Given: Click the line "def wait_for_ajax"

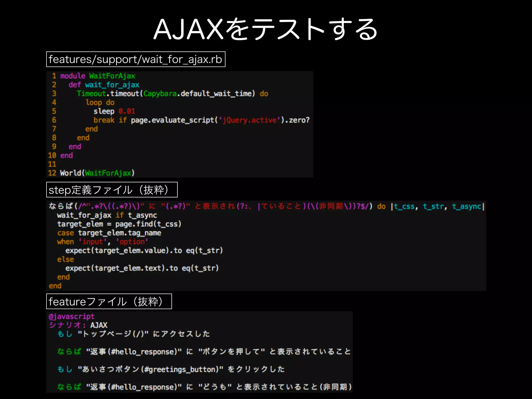Looking at the screenshot, I should (x=104, y=85).
